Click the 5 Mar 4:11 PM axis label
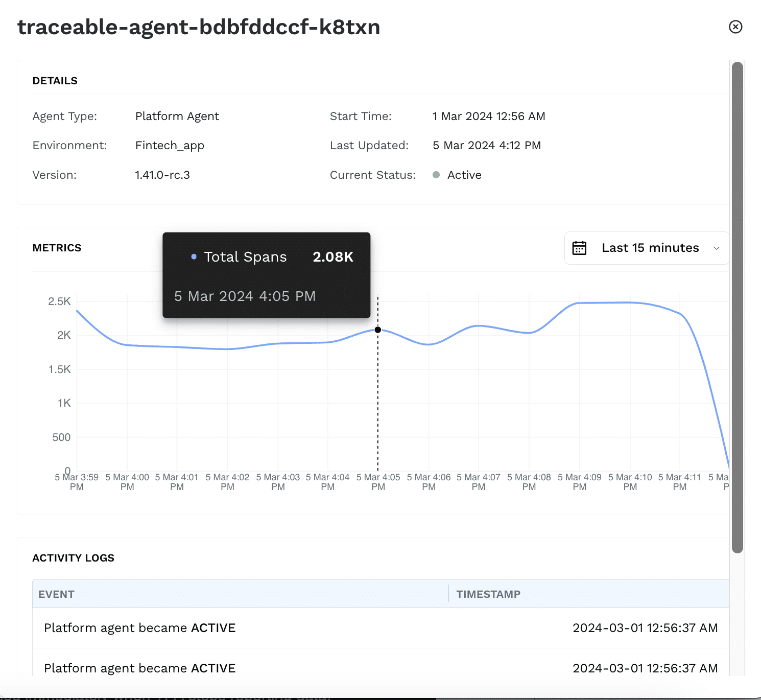 (x=679, y=482)
